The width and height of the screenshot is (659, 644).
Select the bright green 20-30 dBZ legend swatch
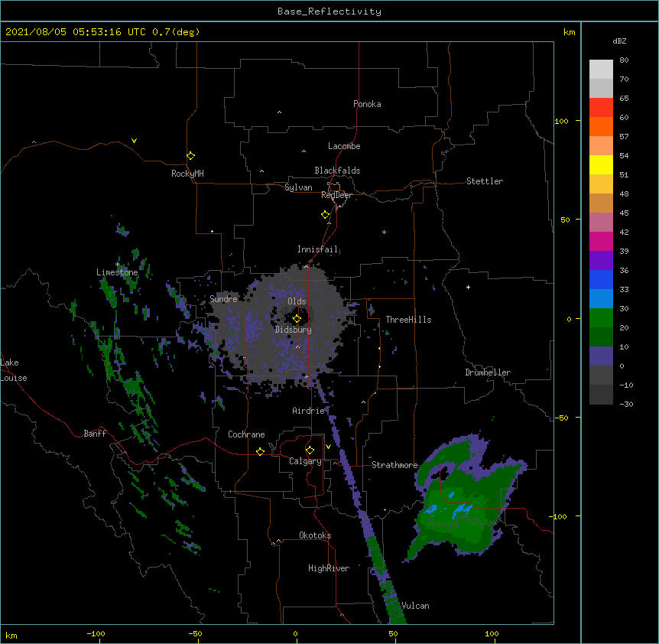601,318
